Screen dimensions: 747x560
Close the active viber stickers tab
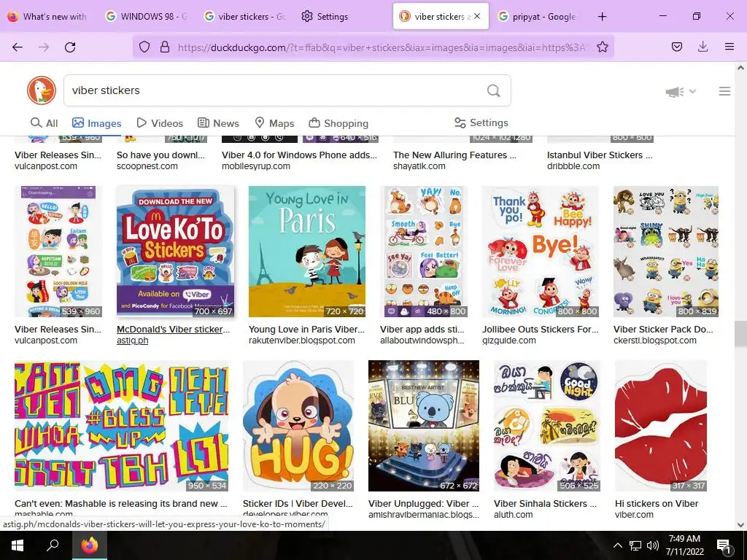point(477,16)
